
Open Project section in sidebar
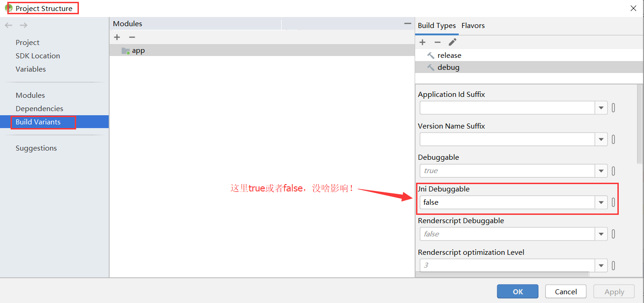pyautogui.click(x=28, y=43)
